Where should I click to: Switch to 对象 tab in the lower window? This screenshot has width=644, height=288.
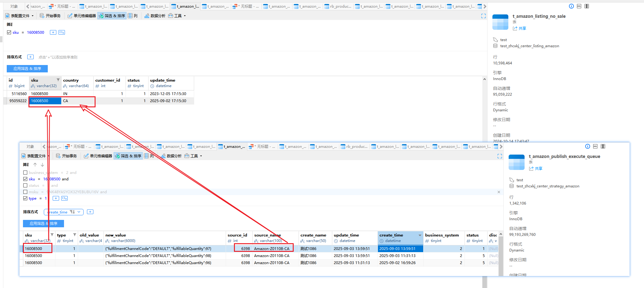point(30,147)
